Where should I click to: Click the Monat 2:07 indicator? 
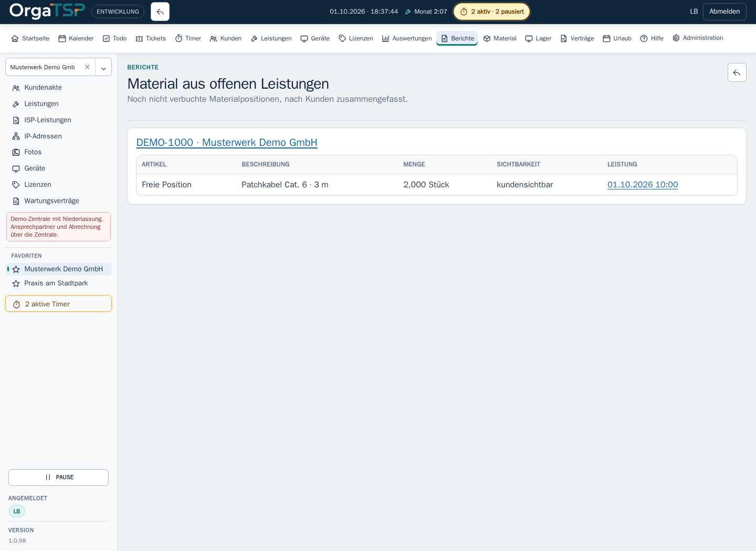(426, 12)
